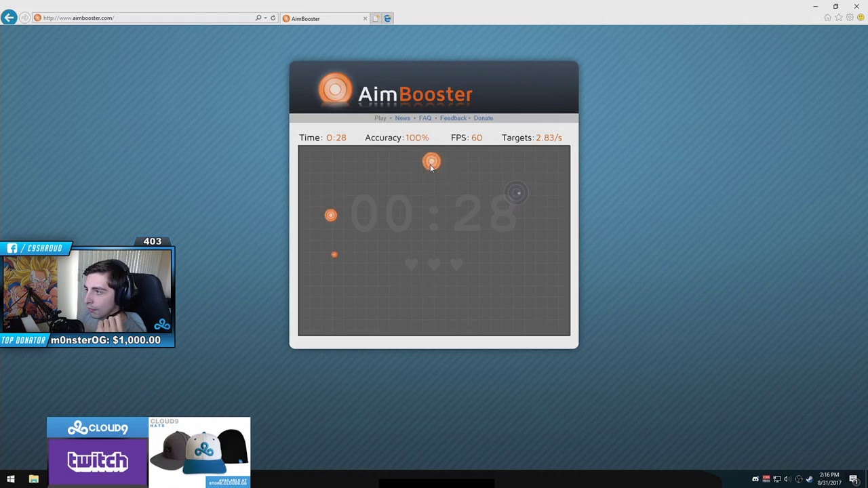Open the Action Center notifications icon
The height and width of the screenshot is (488, 868).
point(854,479)
